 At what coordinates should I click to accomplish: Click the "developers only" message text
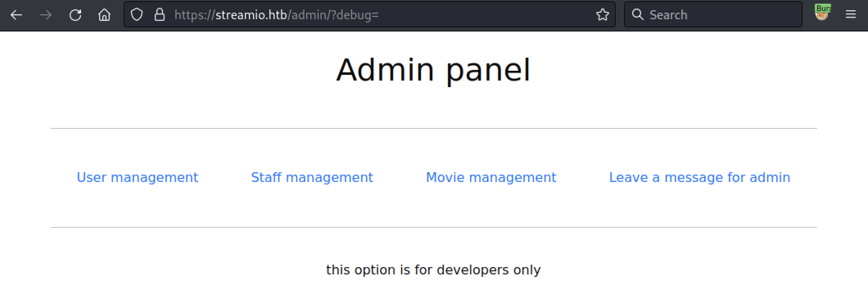[433, 270]
